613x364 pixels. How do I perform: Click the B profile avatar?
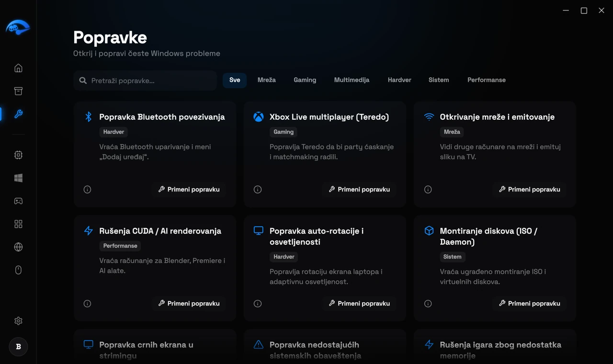click(x=18, y=347)
